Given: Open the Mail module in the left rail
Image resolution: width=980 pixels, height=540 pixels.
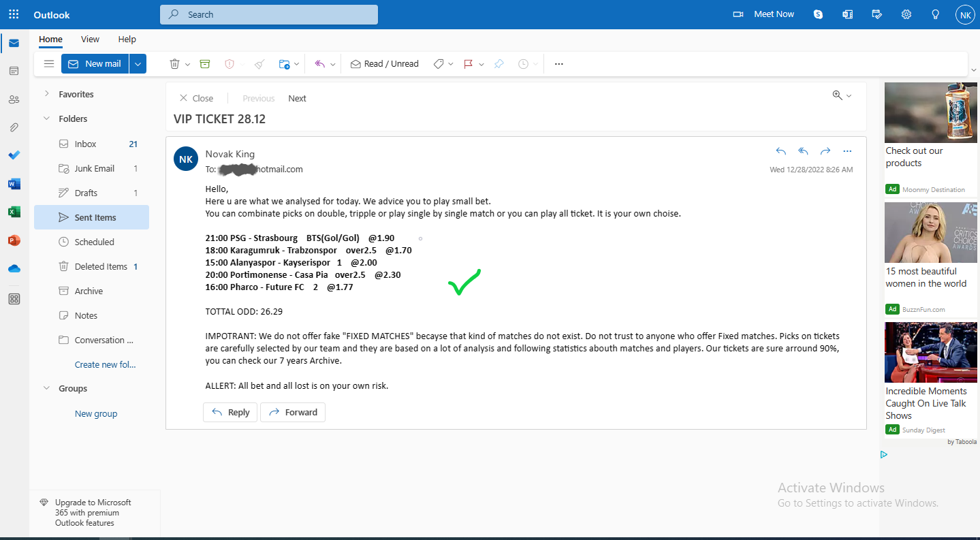Looking at the screenshot, I should point(14,43).
